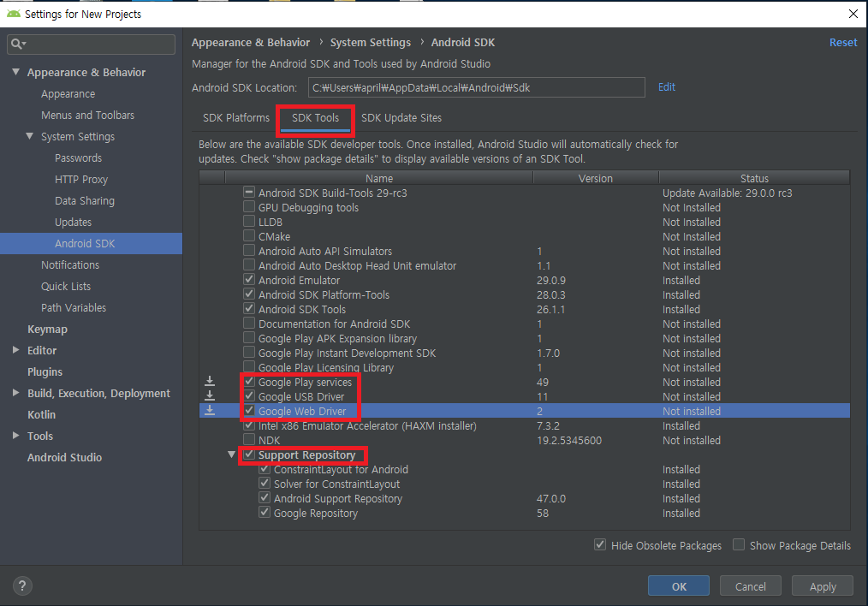Click the Apply button
Viewport: 868px width, 606px height.
(x=823, y=586)
